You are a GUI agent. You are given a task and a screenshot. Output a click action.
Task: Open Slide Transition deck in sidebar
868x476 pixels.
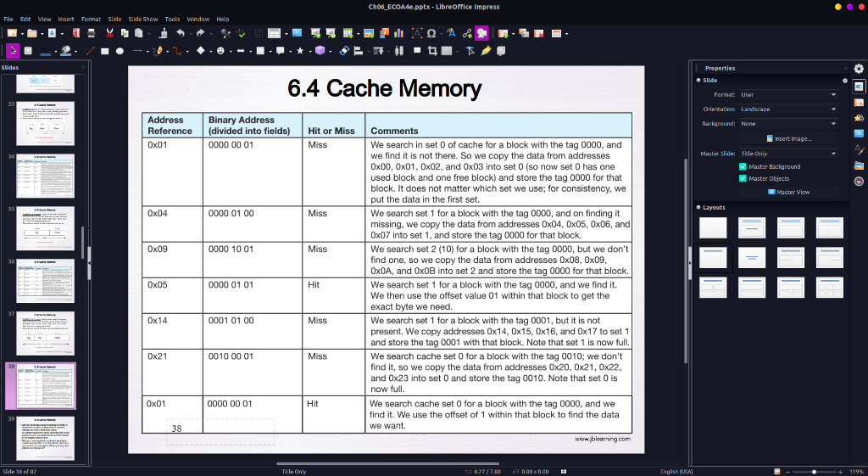(859, 103)
